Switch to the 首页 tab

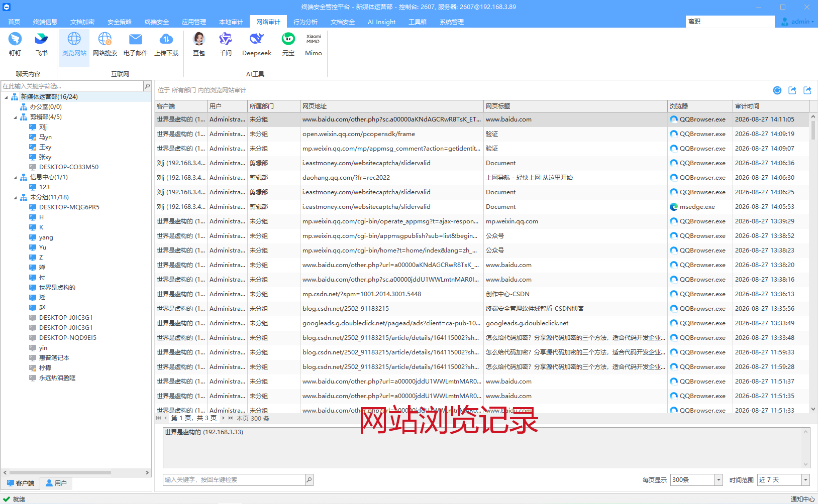(14, 22)
